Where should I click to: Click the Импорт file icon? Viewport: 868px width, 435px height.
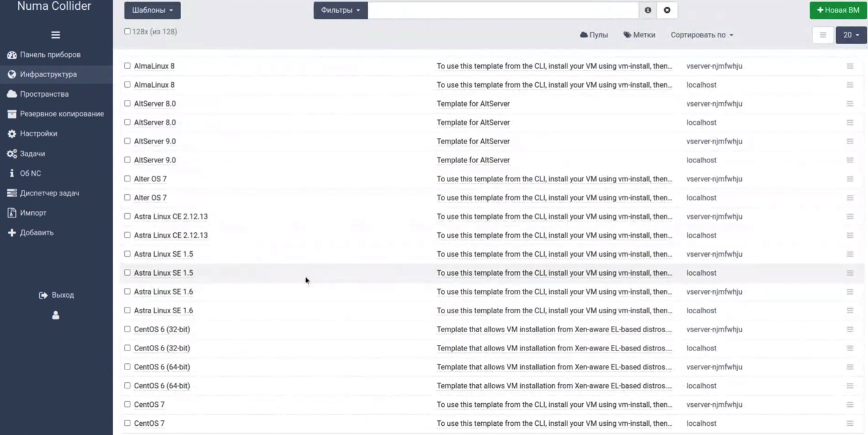(12, 213)
